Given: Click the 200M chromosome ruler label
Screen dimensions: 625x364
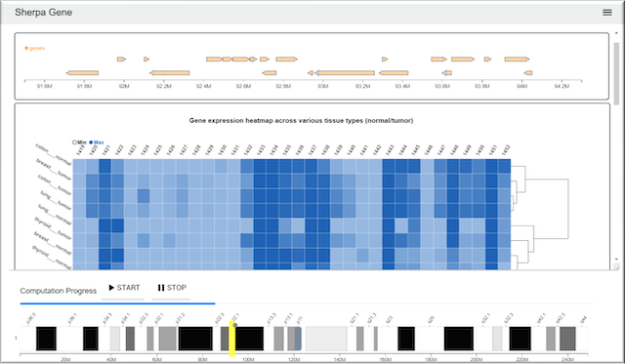Looking at the screenshot, I should point(476,359).
